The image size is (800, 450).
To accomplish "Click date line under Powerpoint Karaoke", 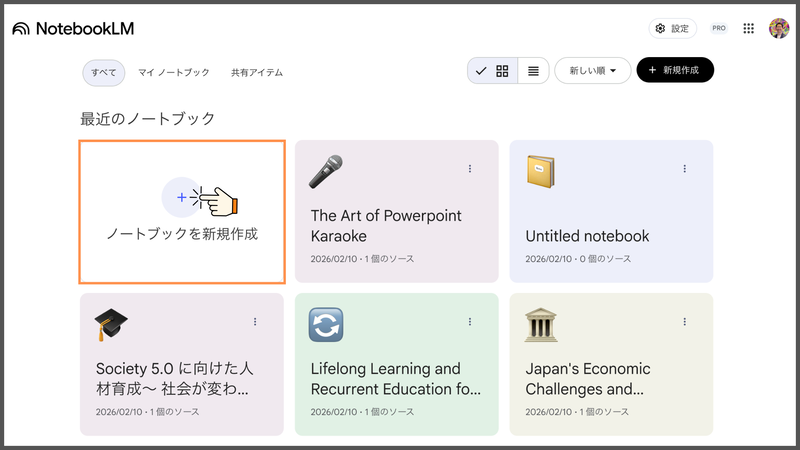I will pos(362,259).
